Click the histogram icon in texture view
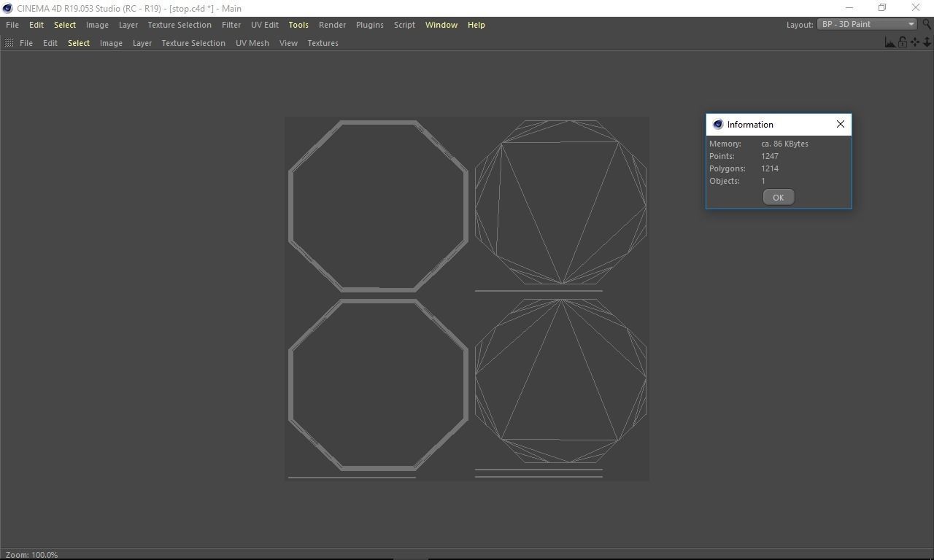This screenshot has height=560, width=934. 890,42
